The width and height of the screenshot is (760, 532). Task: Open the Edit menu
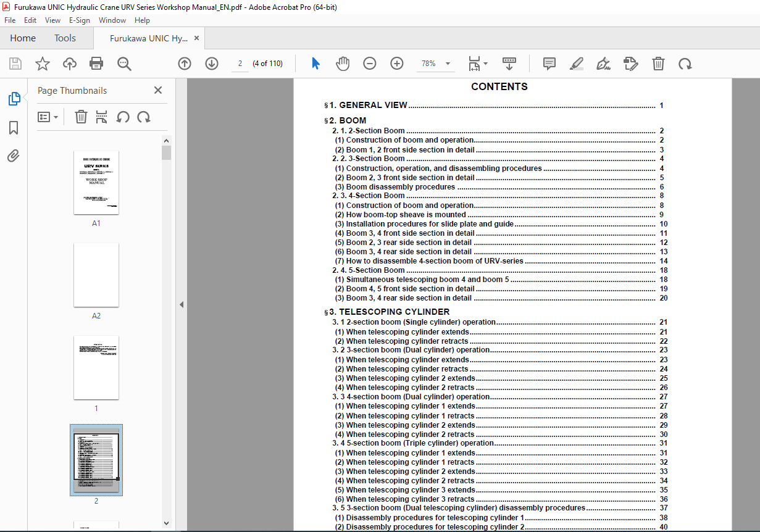(x=30, y=20)
